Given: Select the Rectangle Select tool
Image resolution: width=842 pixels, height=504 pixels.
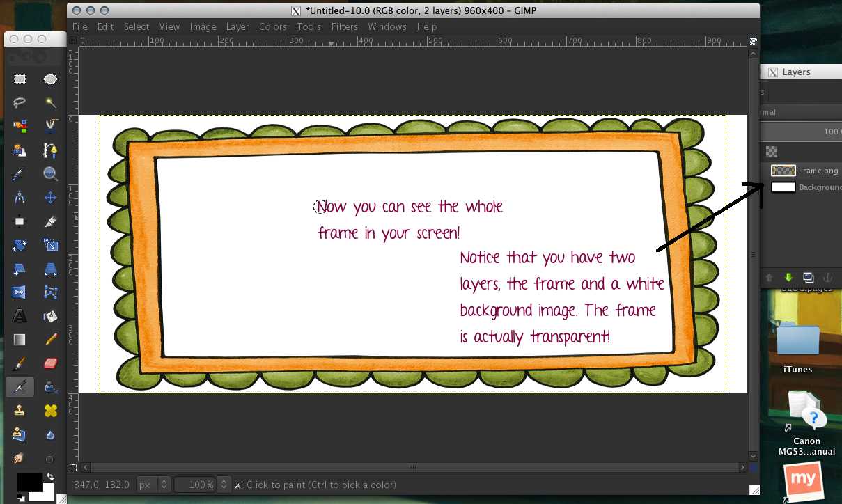Looking at the screenshot, I should 20,79.
